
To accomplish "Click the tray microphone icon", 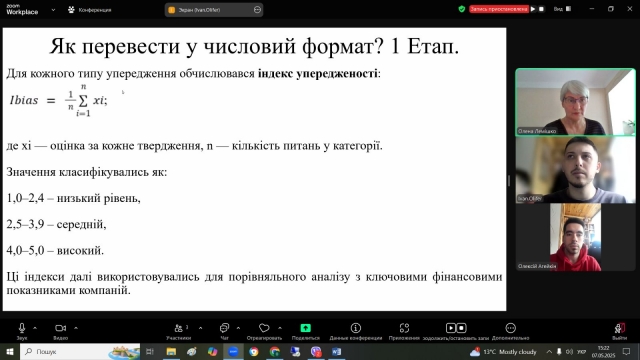I will pyautogui.click(x=559, y=351).
